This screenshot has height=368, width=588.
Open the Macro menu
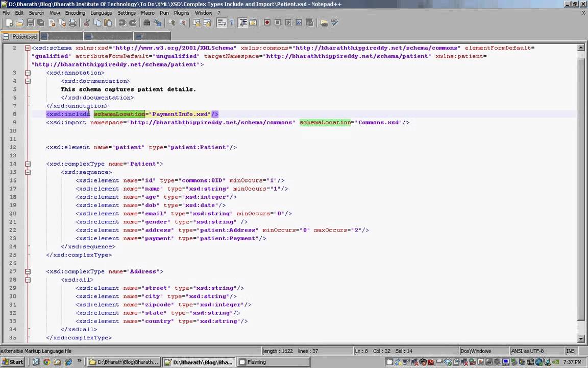pos(148,13)
